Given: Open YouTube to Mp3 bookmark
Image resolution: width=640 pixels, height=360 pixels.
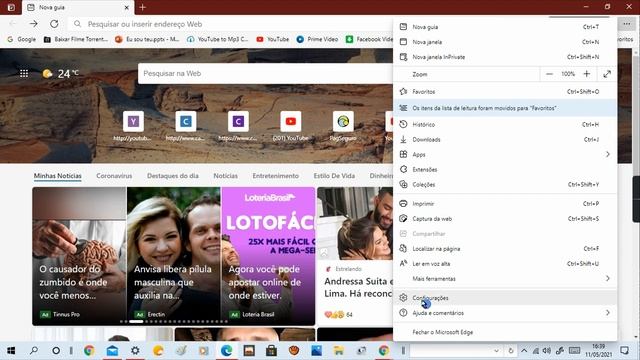Looking at the screenshot, I should pos(218,39).
